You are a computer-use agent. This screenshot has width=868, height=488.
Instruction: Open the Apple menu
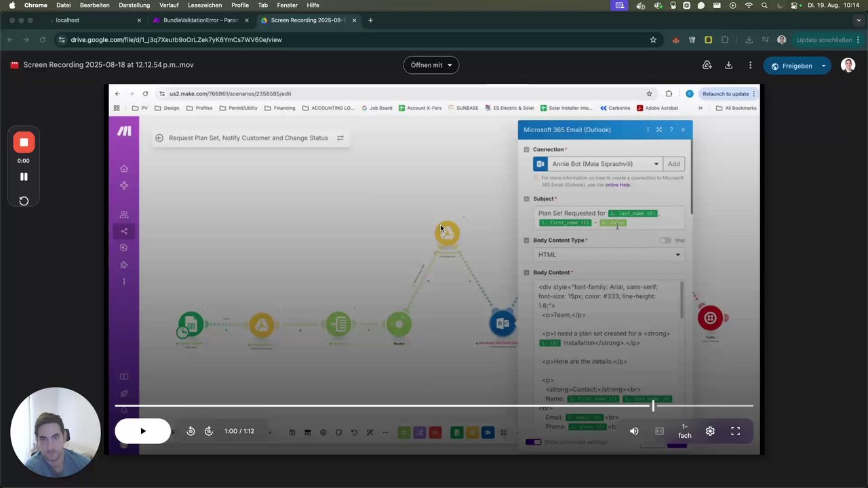pyautogui.click(x=12, y=5)
